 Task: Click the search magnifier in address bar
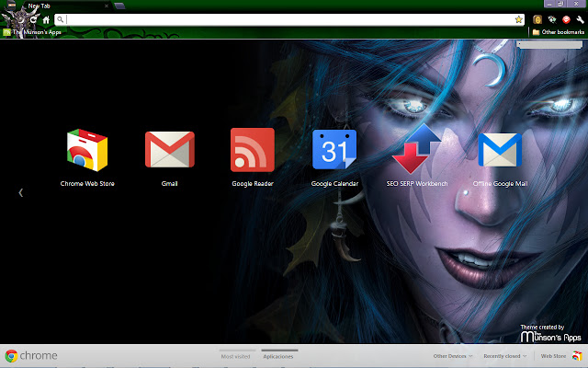[61, 19]
